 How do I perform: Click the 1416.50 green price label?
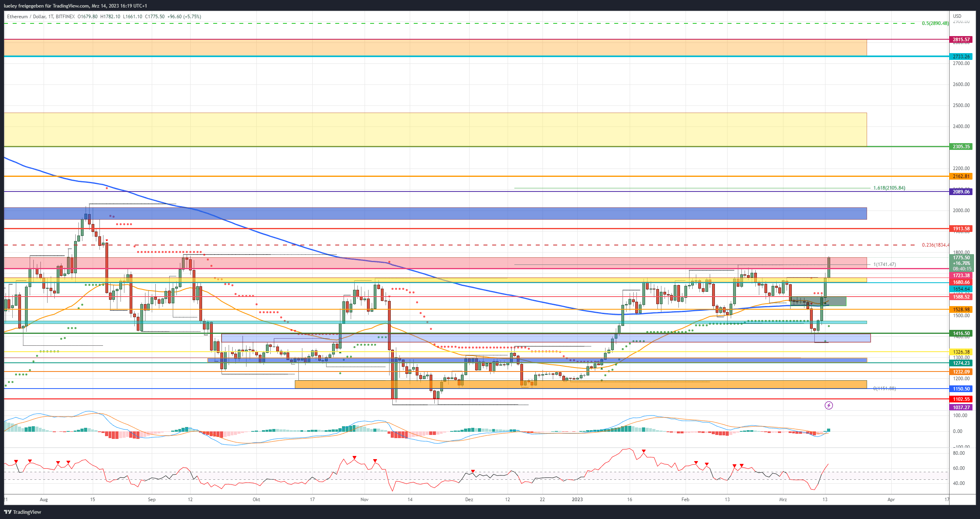[x=961, y=334]
